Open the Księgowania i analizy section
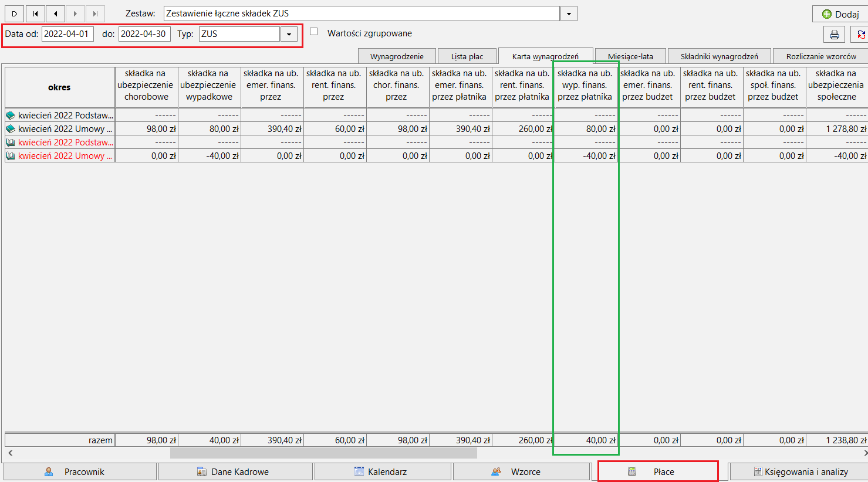Viewport: 868px width, 482px height. click(x=798, y=471)
